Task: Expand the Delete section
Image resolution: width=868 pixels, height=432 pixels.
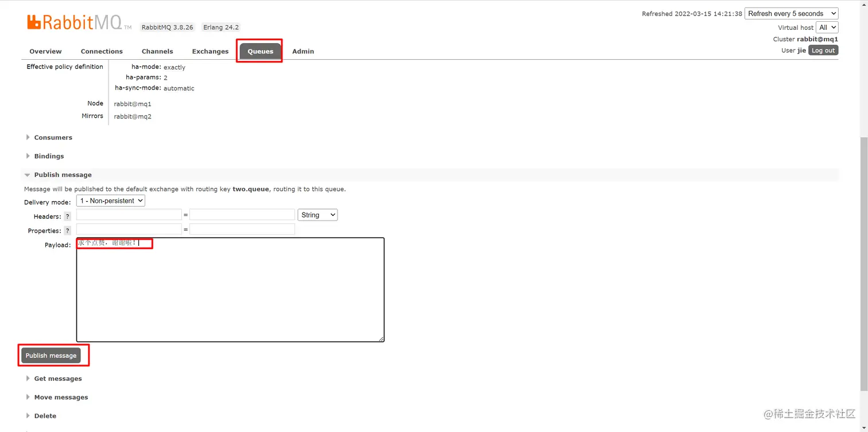Action: (45, 416)
